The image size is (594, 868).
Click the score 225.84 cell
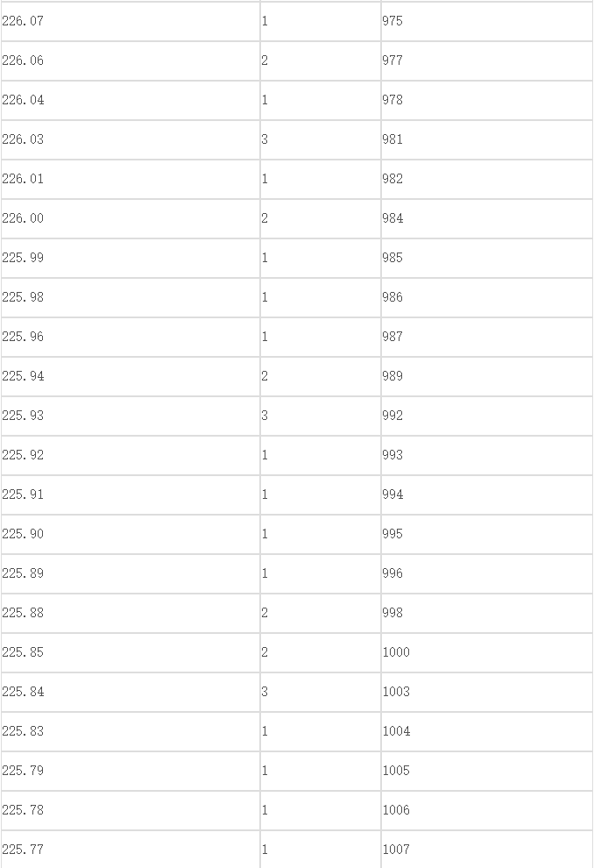[131, 692]
